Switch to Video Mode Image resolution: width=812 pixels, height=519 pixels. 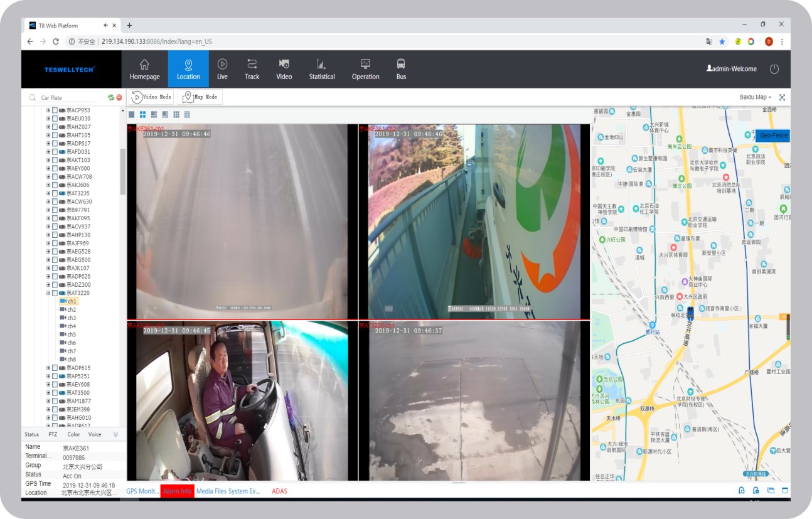151,97
